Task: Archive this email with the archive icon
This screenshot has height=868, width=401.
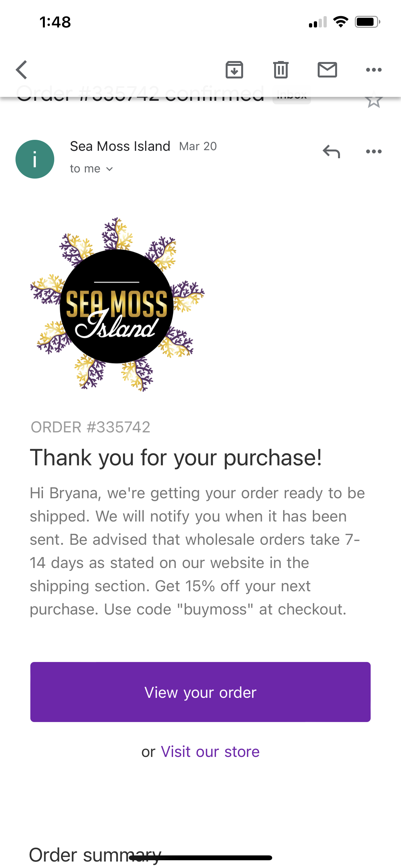Action: pyautogui.click(x=234, y=70)
